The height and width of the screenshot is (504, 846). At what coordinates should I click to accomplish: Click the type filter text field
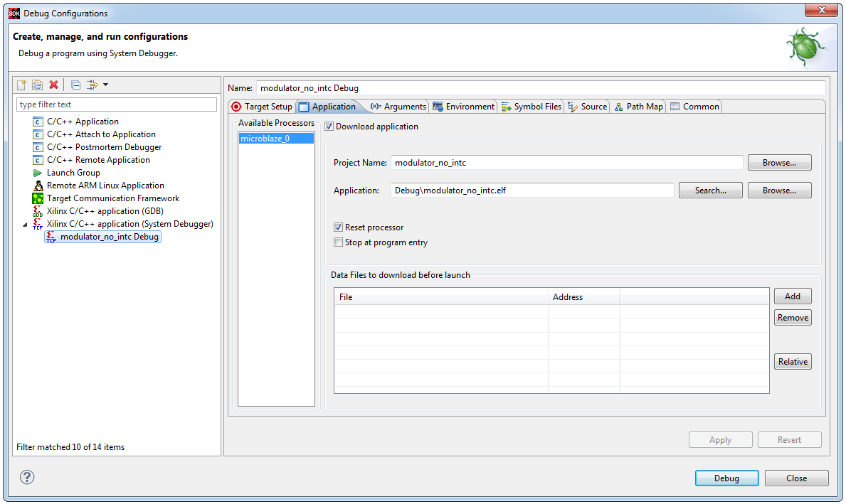[117, 104]
